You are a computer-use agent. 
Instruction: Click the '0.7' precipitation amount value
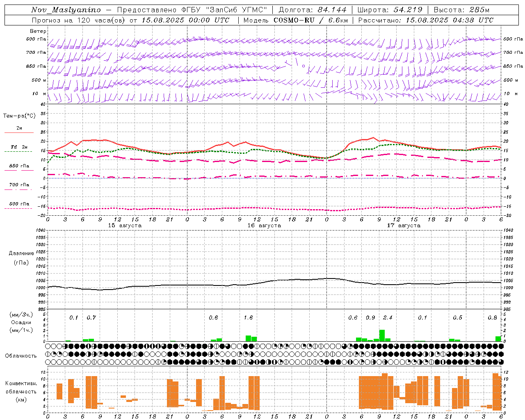click(x=91, y=317)
